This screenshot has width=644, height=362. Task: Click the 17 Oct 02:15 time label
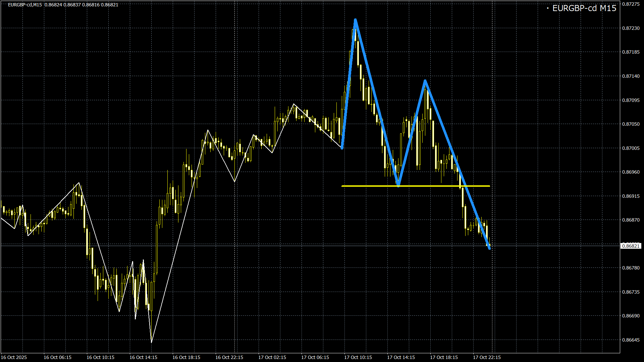point(272,357)
